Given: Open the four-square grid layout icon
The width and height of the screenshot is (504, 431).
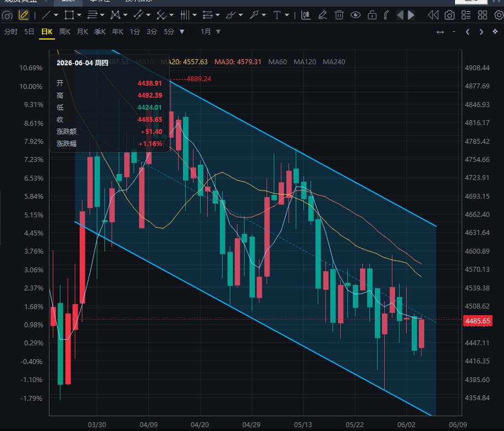Looking at the screenshot, I should [x=483, y=15].
